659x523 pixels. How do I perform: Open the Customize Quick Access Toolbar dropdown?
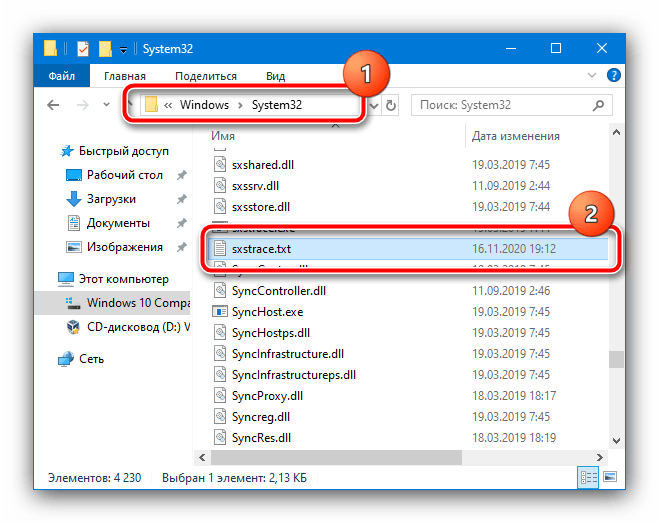click(124, 50)
